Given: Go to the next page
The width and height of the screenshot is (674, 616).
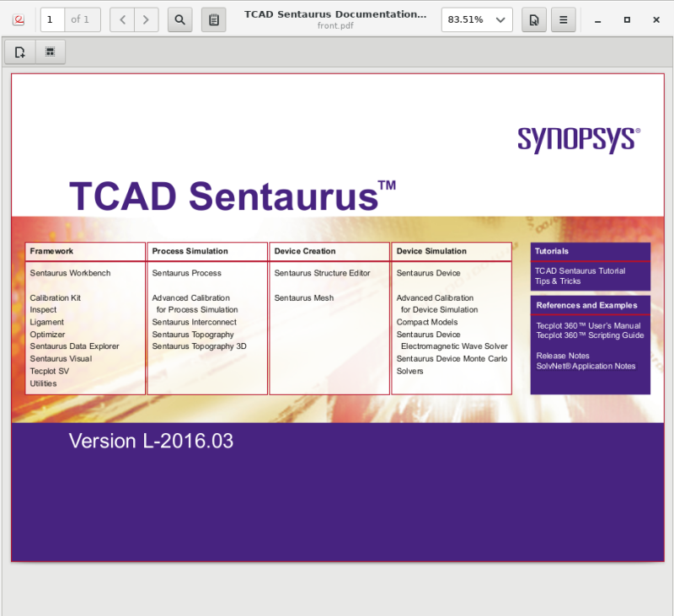Looking at the screenshot, I should [145, 19].
